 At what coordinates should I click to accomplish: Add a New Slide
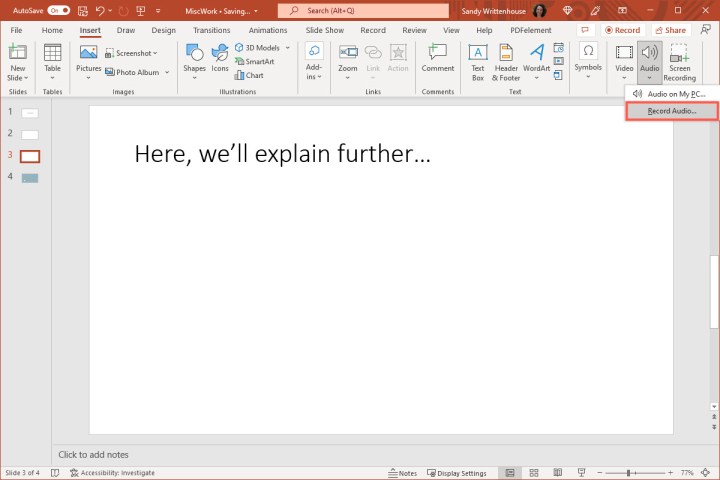pos(17,62)
